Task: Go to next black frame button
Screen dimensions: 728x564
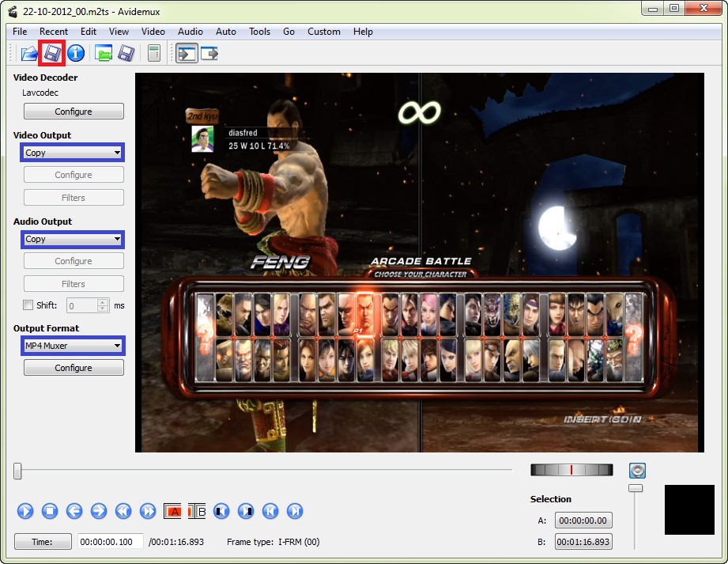Action: point(246,511)
